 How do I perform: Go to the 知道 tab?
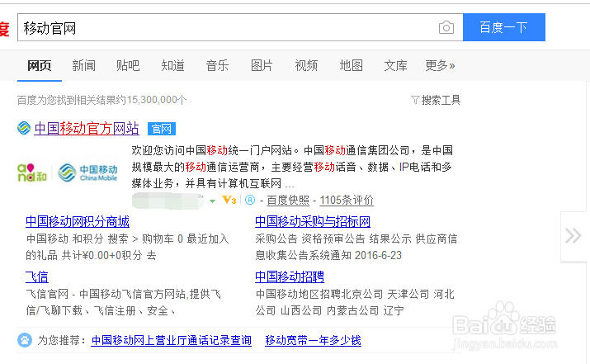click(x=172, y=66)
